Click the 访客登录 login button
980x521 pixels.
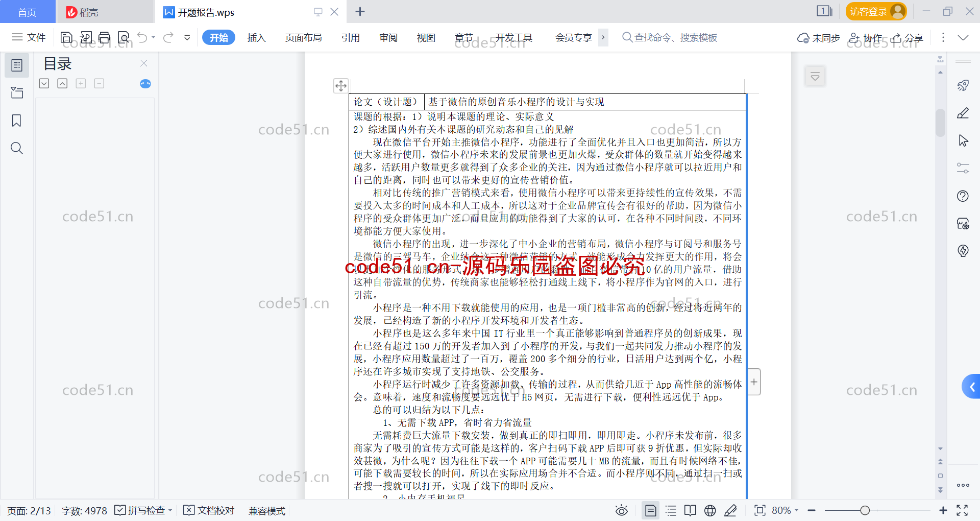[876, 11]
